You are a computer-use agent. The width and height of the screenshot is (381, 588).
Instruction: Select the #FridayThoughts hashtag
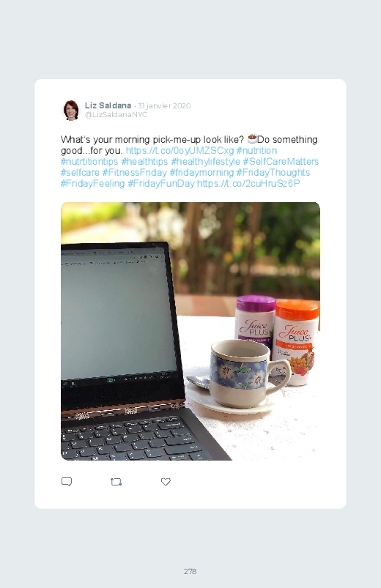point(273,173)
